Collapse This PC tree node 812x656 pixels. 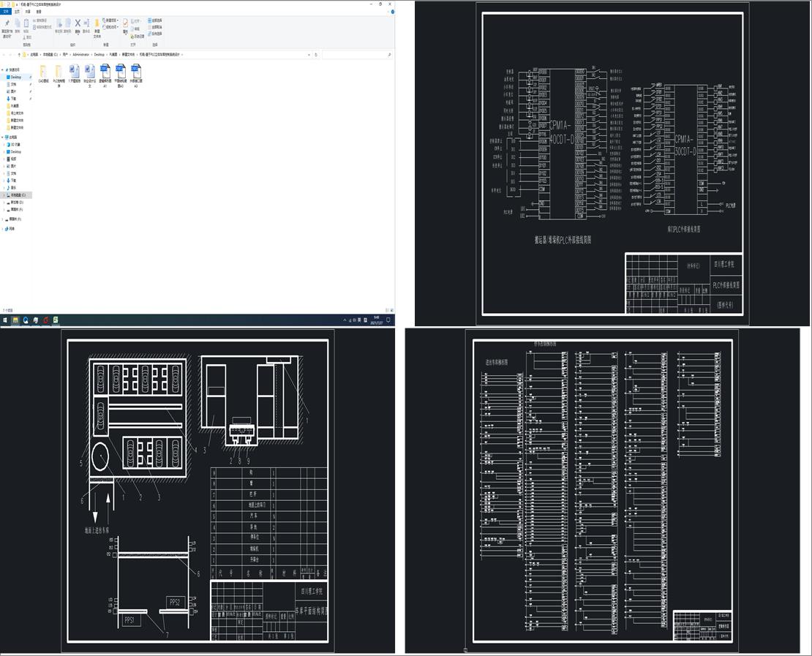coord(3,137)
